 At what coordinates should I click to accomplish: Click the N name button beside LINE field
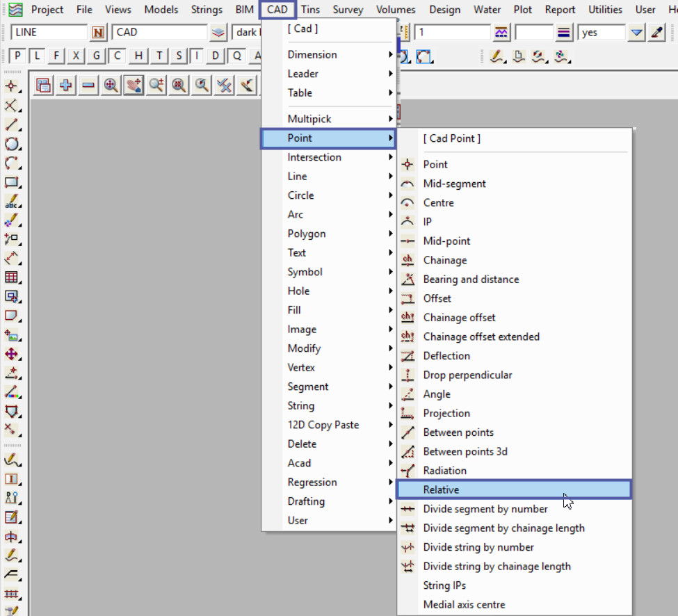click(98, 33)
